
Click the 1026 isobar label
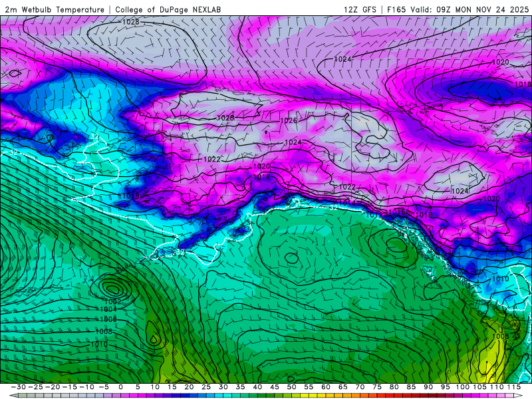click(289, 120)
